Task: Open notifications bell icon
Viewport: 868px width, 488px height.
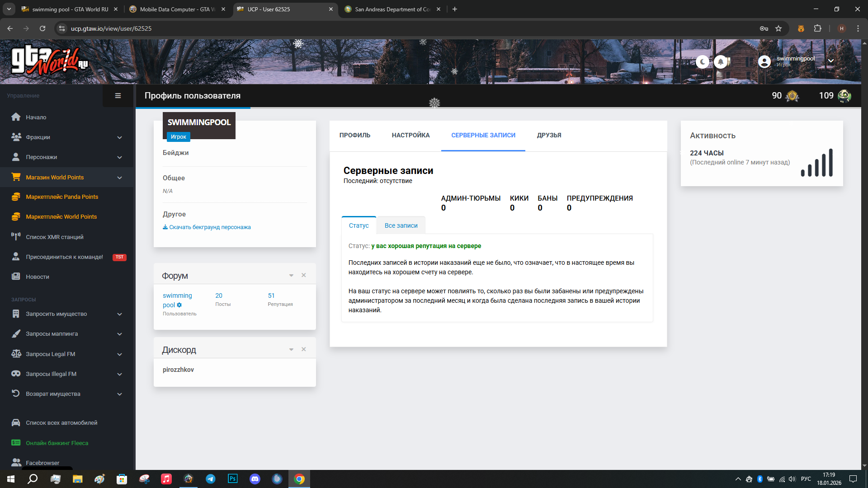Action: (x=721, y=61)
